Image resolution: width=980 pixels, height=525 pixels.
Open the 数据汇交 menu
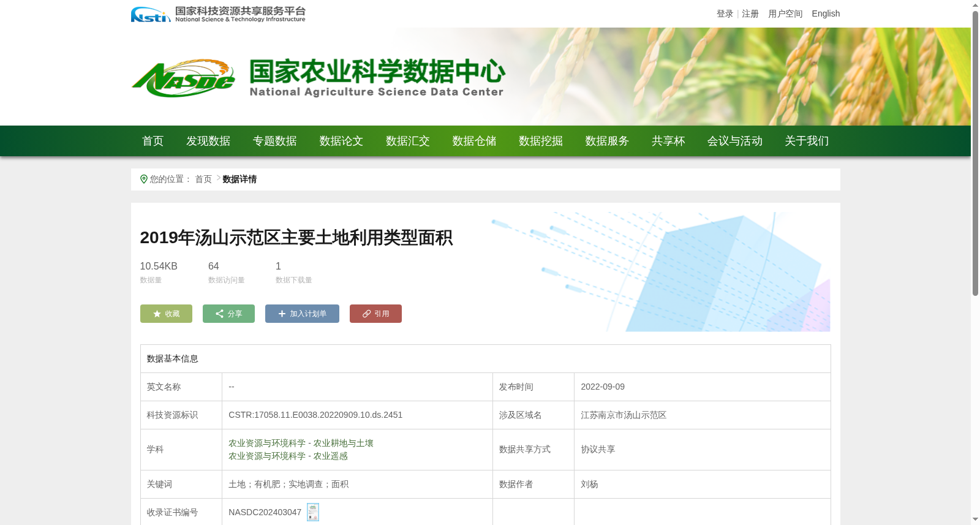[408, 141]
